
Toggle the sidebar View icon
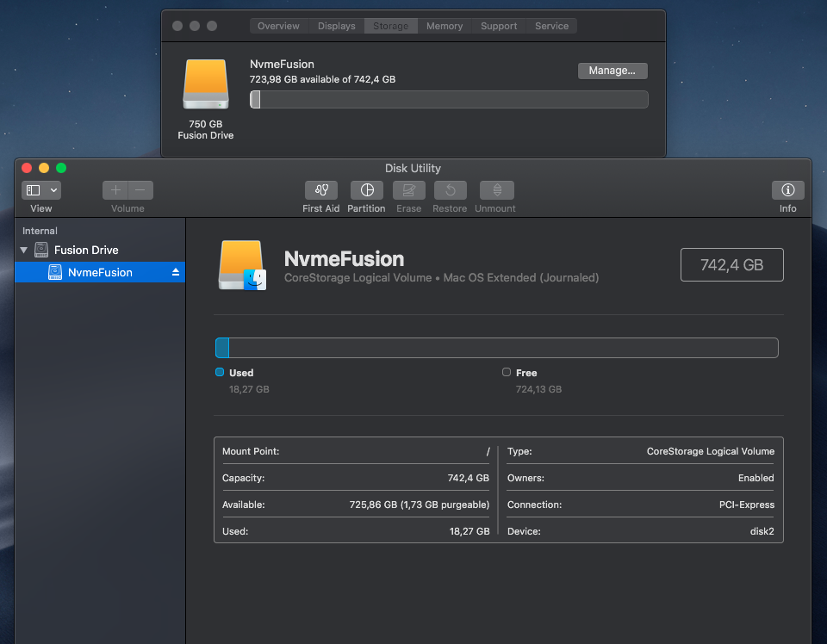[x=34, y=190]
